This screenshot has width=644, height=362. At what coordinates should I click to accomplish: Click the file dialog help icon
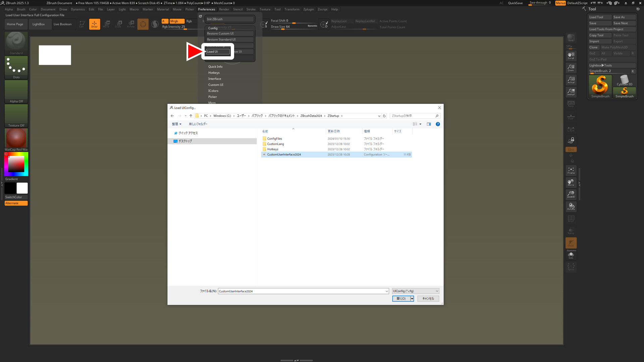point(438,124)
